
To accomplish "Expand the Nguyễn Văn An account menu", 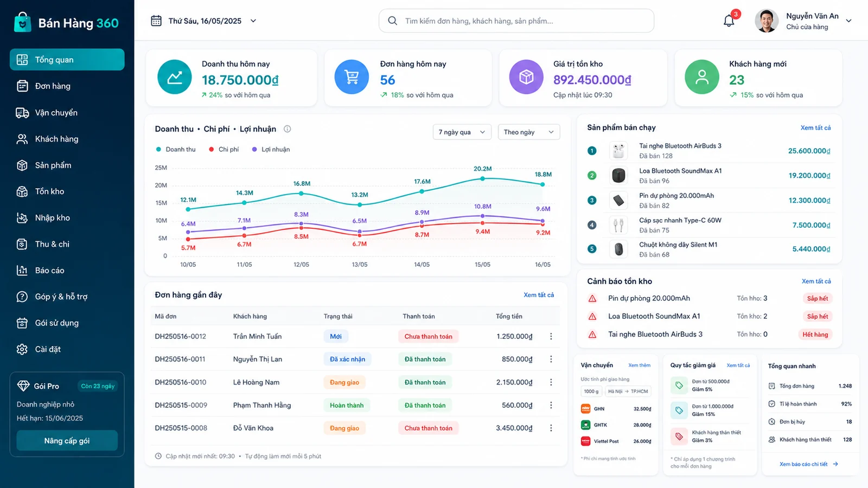I will [x=848, y=21].
